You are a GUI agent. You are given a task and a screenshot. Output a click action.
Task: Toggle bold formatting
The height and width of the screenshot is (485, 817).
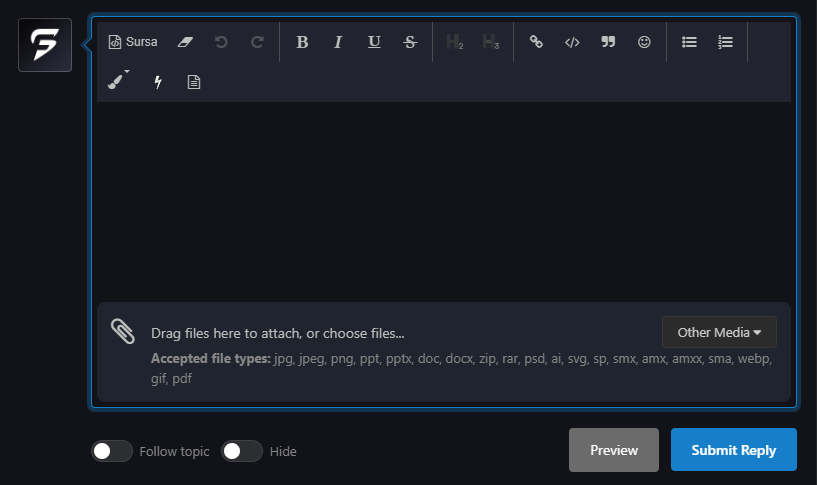point(302,42)
